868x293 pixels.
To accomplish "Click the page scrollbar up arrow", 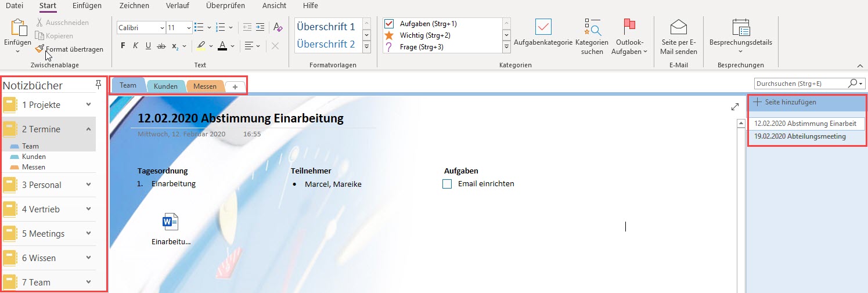I will (x=740, y=123).
